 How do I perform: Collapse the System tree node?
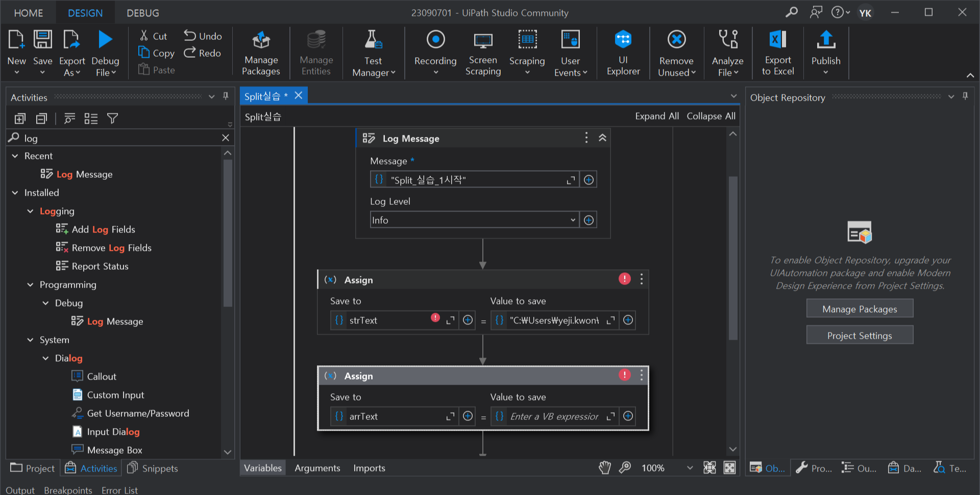[x=30, y=340]
